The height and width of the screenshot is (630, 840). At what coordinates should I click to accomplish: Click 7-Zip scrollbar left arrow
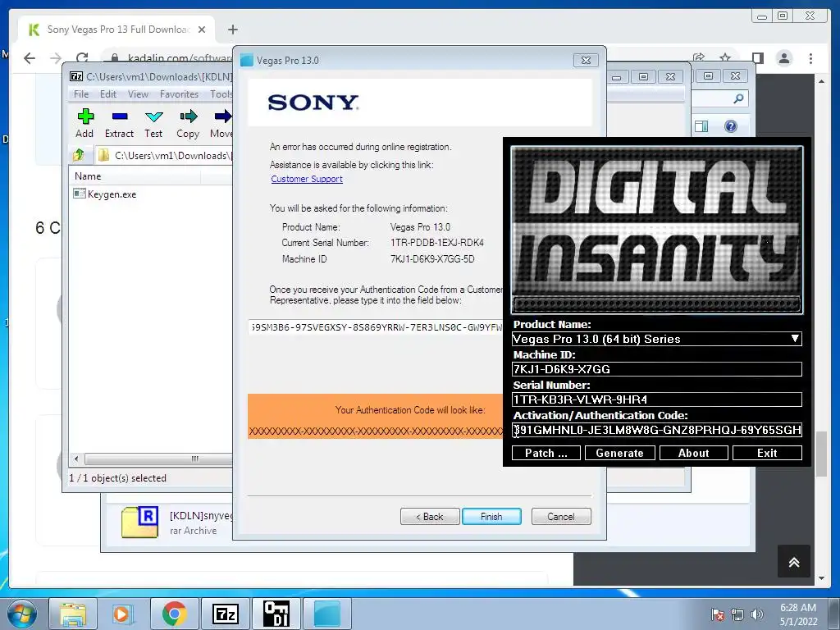pos(76,459)
